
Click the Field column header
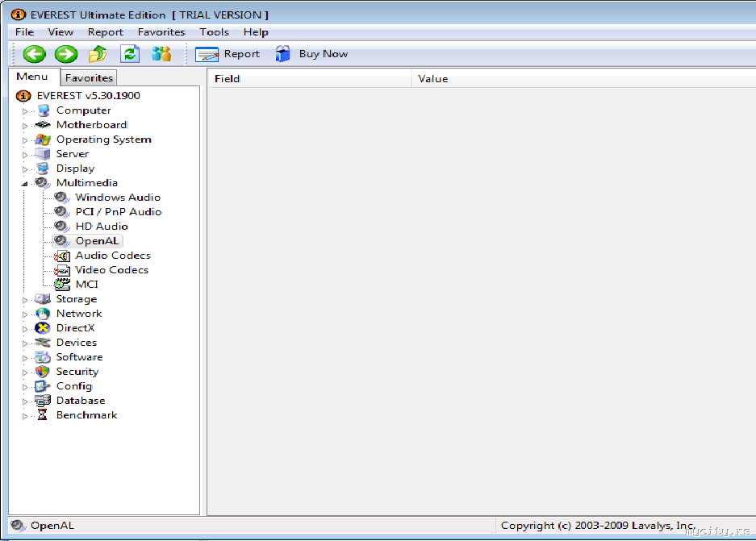pos(310,78)
